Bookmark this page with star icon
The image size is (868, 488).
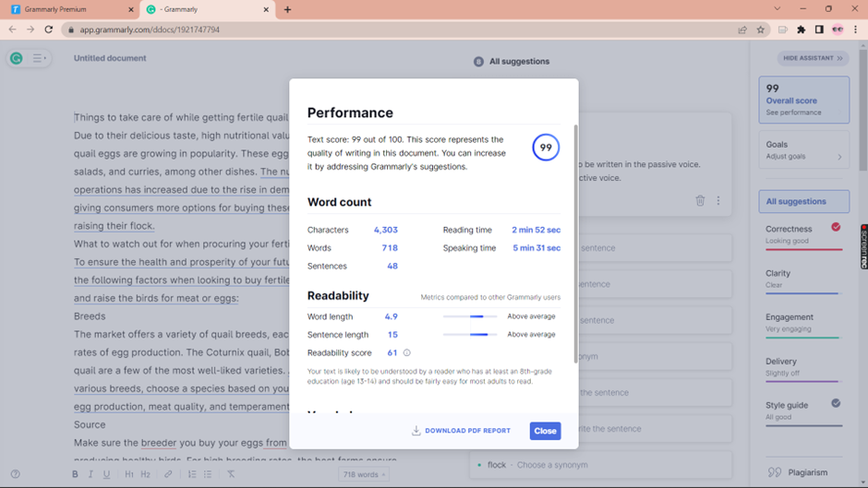pos(761,30)
